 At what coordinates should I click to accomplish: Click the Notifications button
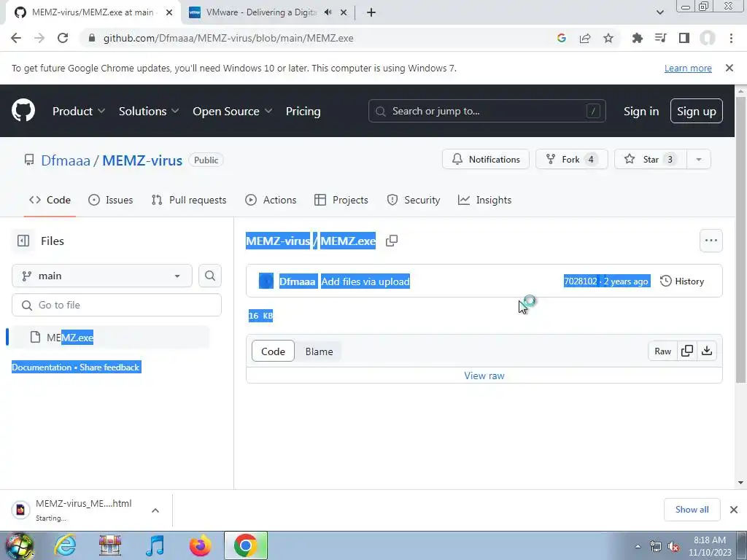click(485, 159)
